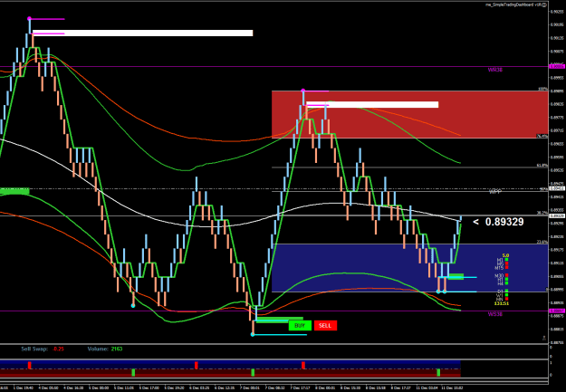Viewport: 566px width, 392px height.
Task: Click the red SELL button
Action: 325,326
